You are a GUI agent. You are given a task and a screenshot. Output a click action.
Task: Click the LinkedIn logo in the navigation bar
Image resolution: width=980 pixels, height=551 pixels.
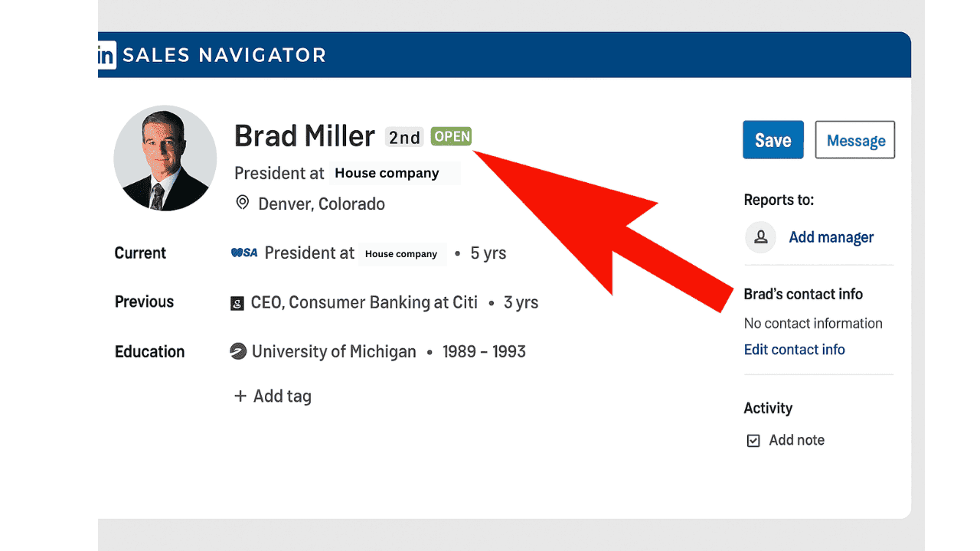(x=105, y=54)
